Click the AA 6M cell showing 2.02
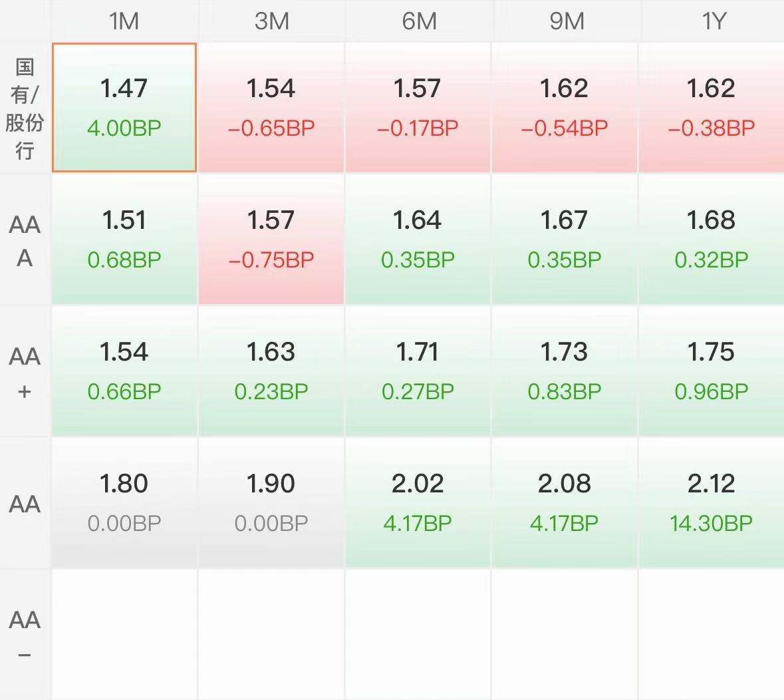This screenshot has width=784, height=700. 418,503
